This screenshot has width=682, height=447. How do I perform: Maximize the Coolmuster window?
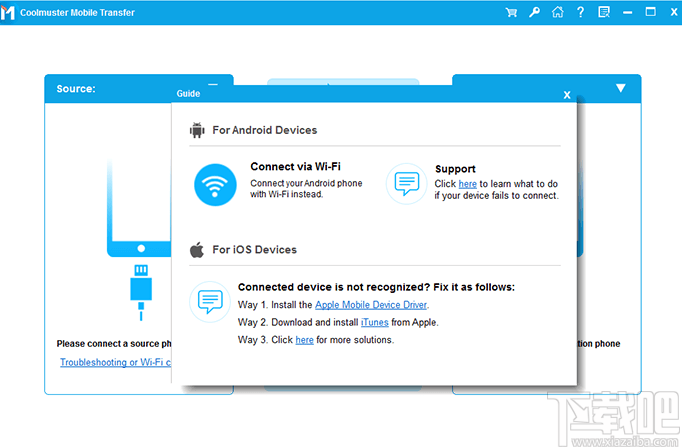click(651, 12)
